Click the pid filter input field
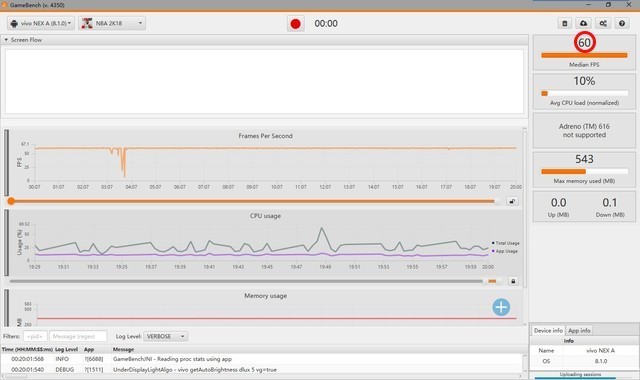 click(35, 336)
